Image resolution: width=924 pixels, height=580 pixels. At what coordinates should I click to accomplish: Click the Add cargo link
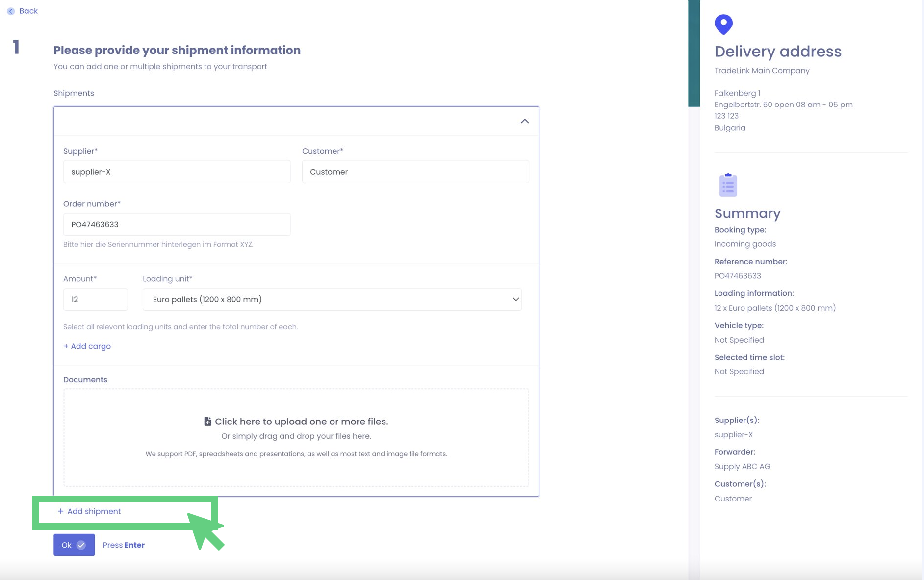click(x=87, y=346)
